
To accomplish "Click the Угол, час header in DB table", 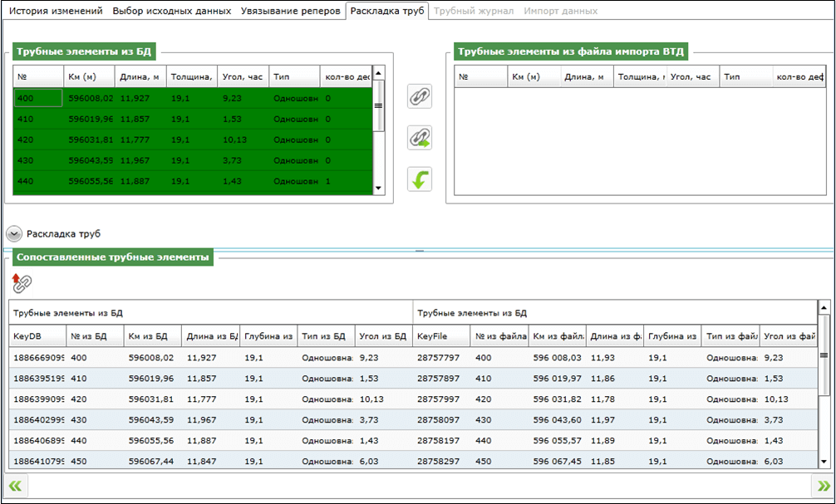I will click(243, 76).
